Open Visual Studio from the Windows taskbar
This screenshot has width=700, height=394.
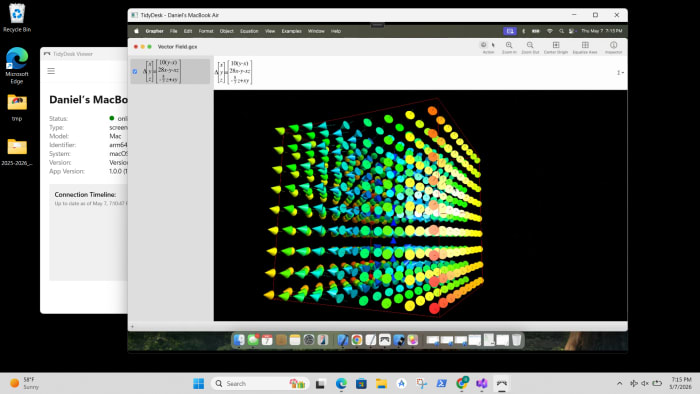pos(482,383)
